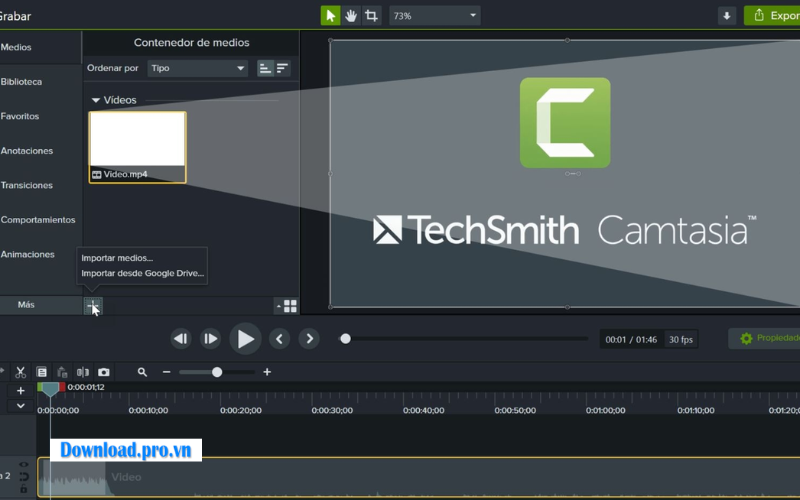The image size is (800, 500).
Task: Toggle track 2 visibility eye icon
Action: pos(23,465)
